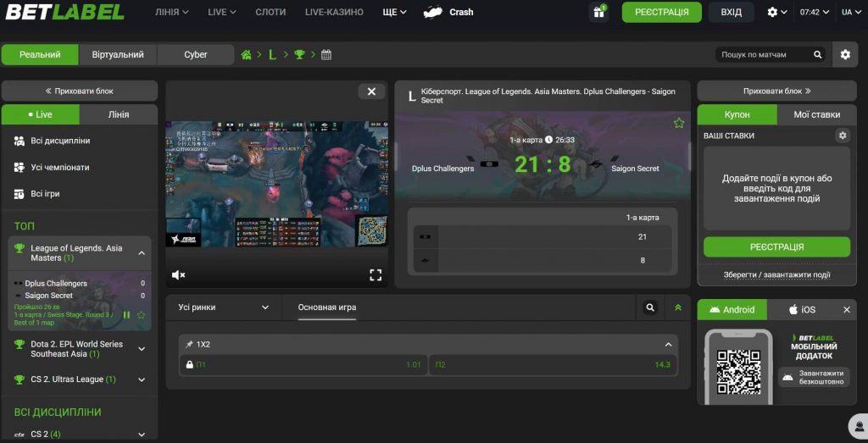Image resolution: width=868 pixels, height=443 pixels.
Task: Click the home breadcrumb icon
Action: [x=247, y=54]
